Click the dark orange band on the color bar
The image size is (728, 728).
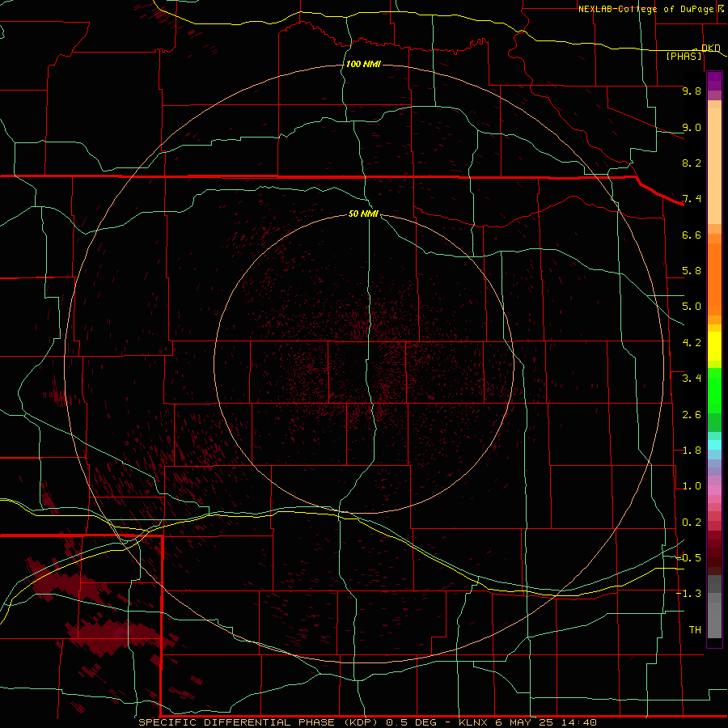point(714,280)
